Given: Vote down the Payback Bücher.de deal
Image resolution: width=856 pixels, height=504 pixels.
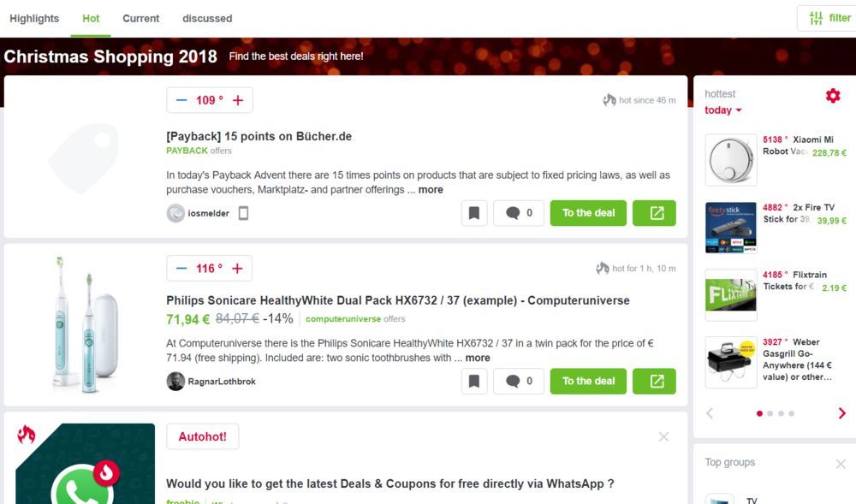Looking at the screenshot, I should pos(181,100).
